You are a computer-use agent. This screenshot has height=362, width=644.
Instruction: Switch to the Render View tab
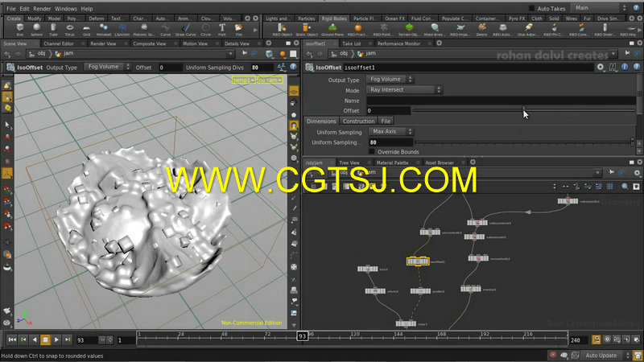[103, 43]
